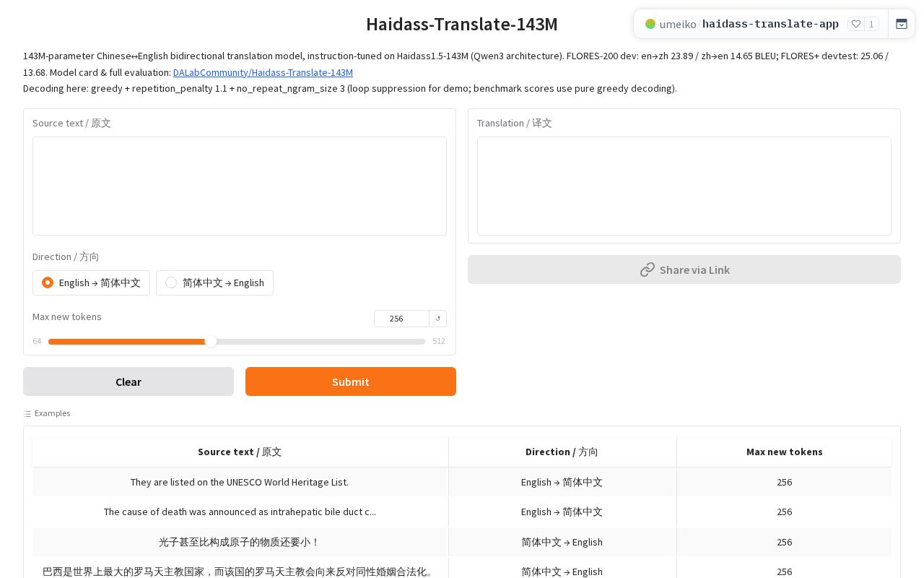Click 256 in the UNESCO example row
924x578 pixels.
click(x=784, y=482)
